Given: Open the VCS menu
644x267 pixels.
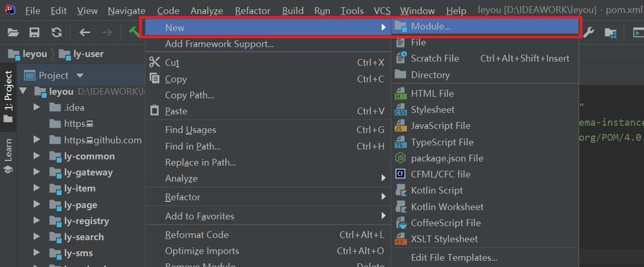Looking at the screenshot, I should (x=382, y=11).
